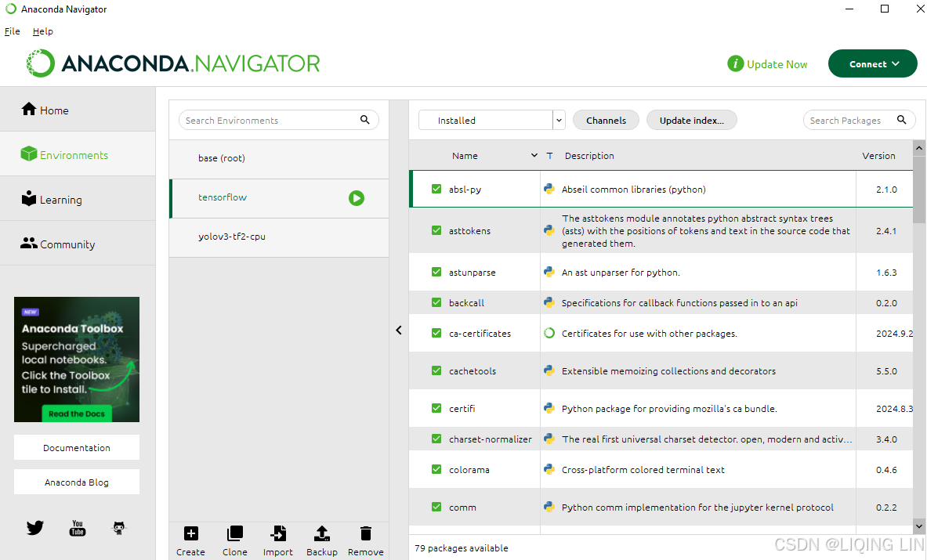Uncheck the colorama package checkbox
The image size is (927, 560).
click(436, 469)
